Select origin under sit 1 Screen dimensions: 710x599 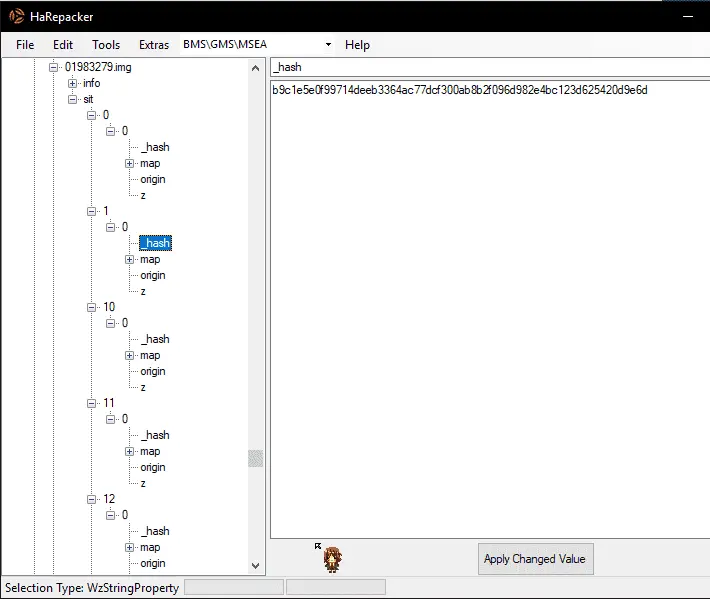point(153,276)
